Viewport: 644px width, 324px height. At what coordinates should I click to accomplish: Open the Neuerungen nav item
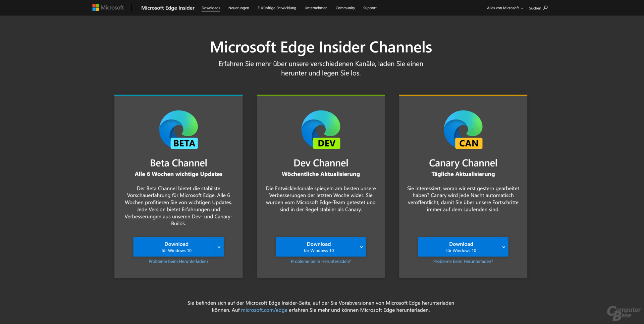[x=238, y=8]
